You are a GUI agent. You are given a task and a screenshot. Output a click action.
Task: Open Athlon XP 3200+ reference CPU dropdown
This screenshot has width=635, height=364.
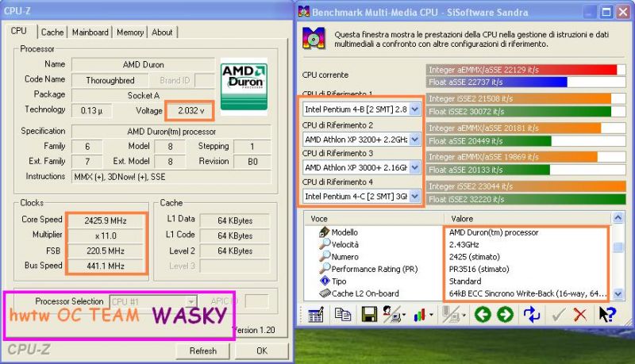pyautogui.click(x=414, y=140)
